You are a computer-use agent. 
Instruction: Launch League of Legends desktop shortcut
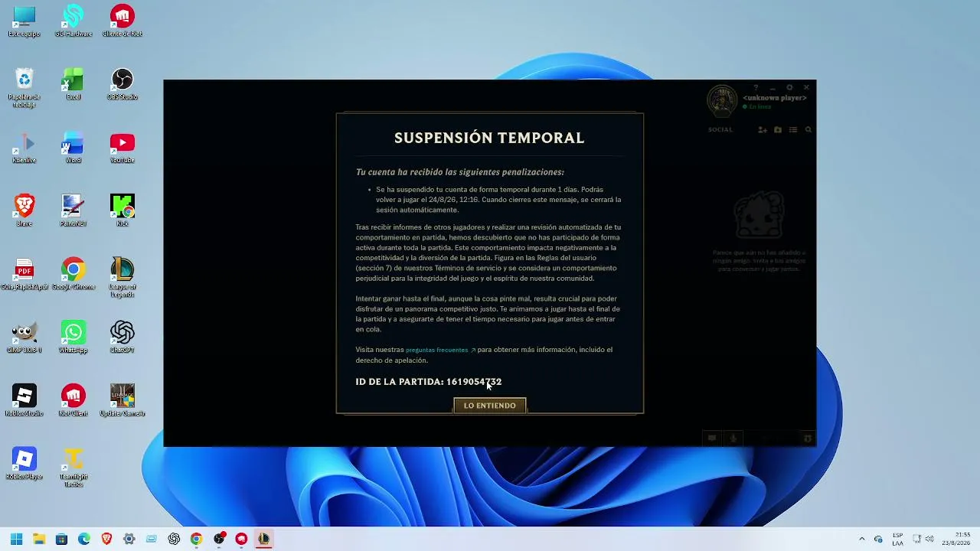(x=122, y=277)
